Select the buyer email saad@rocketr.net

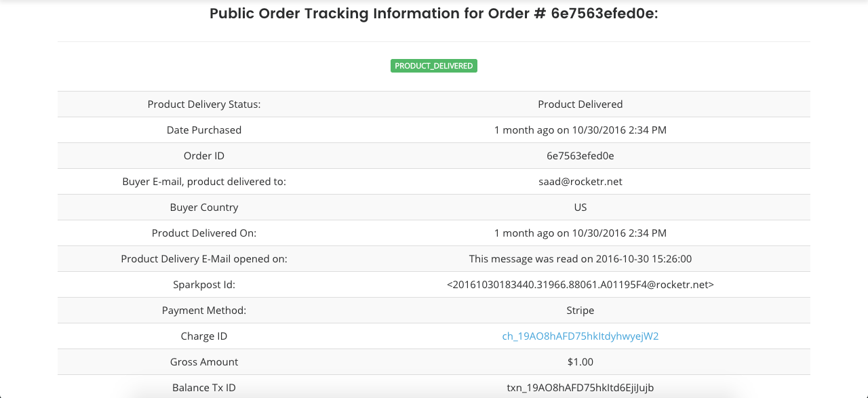(x=580, y=182)
